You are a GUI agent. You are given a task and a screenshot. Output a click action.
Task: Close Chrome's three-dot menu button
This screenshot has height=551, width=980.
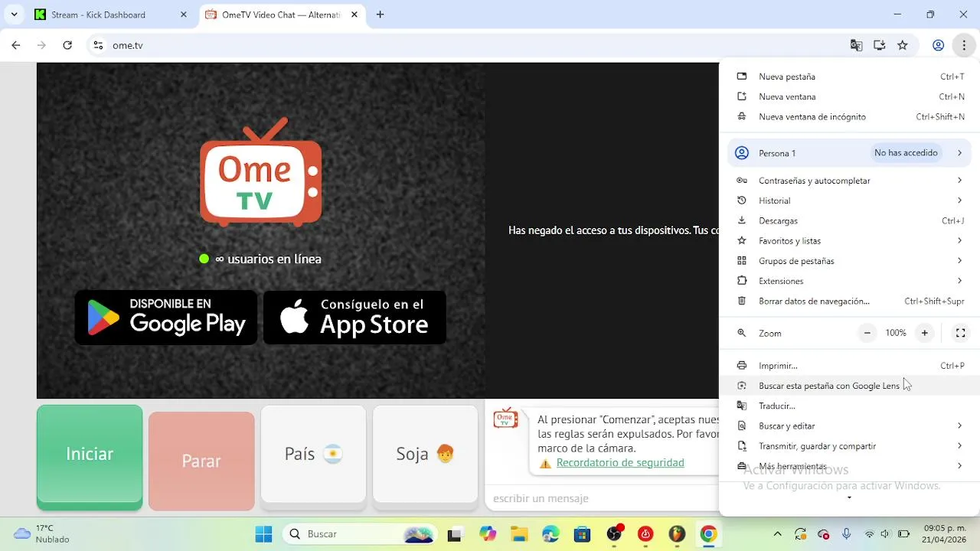coord(963,45)
